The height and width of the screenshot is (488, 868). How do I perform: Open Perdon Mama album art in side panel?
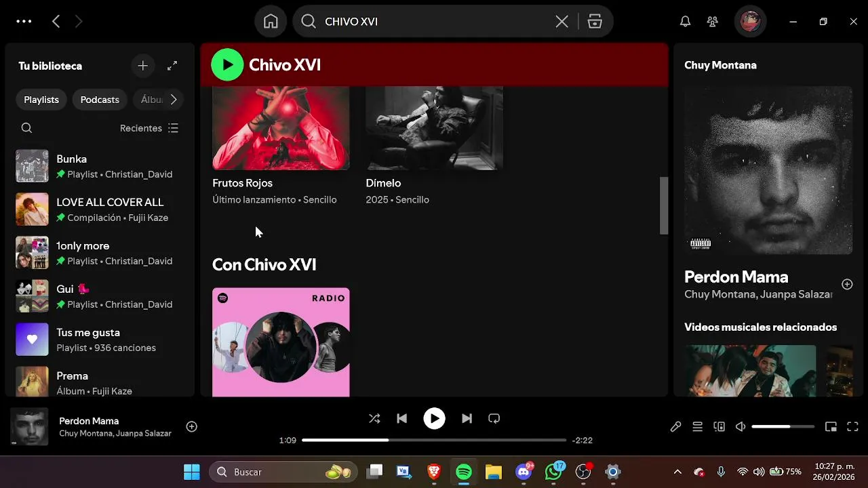[x=768, y=170]
